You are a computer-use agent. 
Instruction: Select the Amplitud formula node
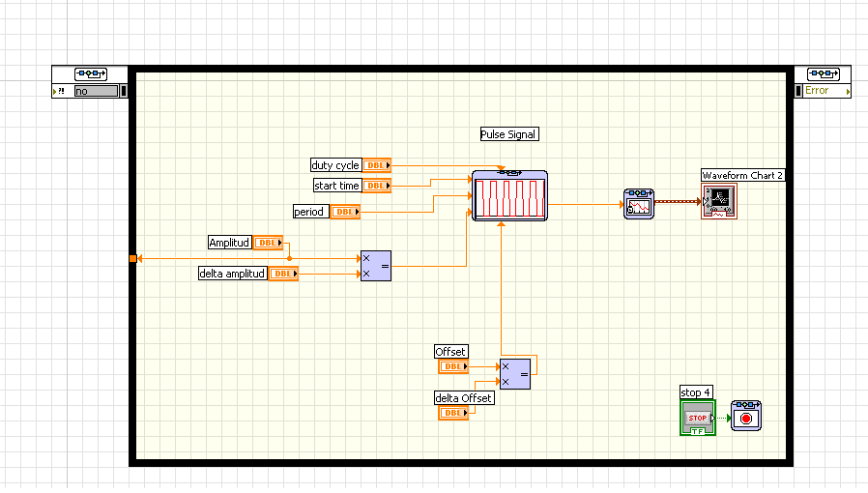point(375,266)
